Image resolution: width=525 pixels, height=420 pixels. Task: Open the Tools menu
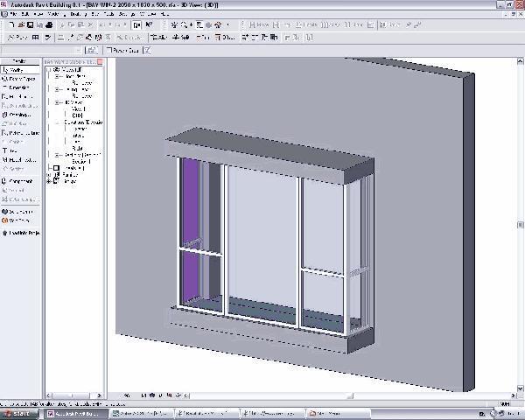coord(108,14)
